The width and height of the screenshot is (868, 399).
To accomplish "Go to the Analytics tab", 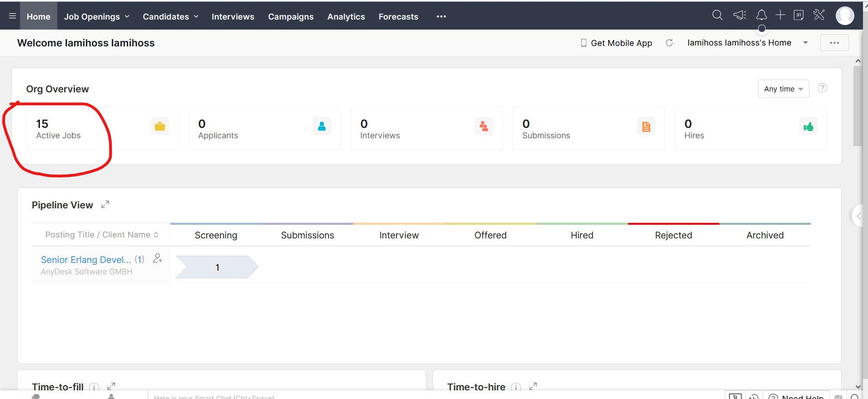I will coord(346,16).
